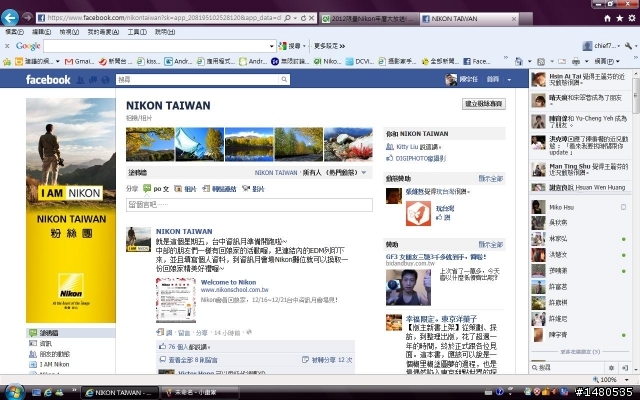Expand the 更多設定 Google toolbar options
This screenshot has width=640, height=400.
click(329, 46)
